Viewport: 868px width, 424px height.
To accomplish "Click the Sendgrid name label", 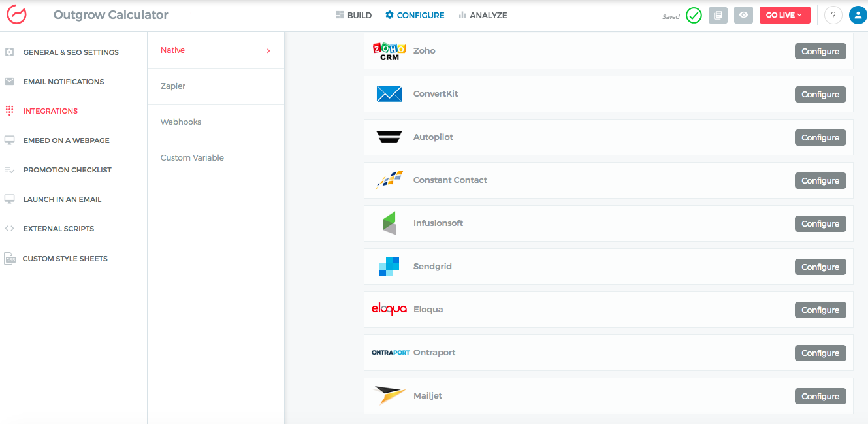I will (432, 266).
